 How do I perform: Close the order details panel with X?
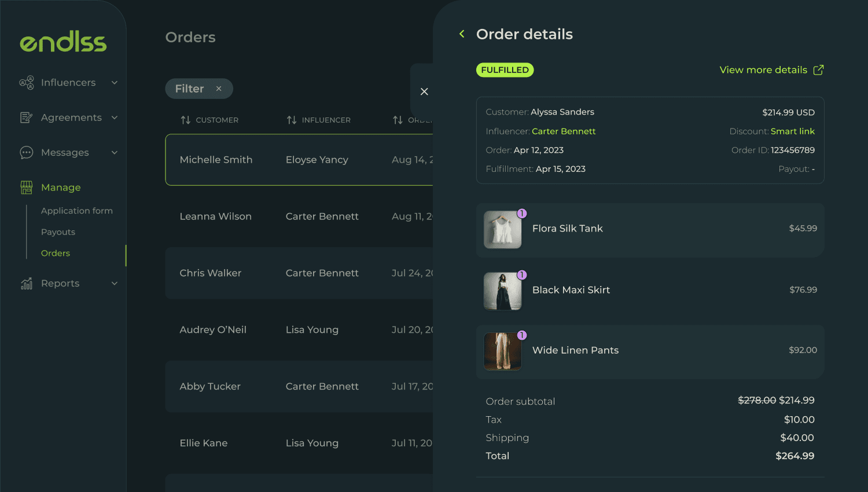[424, 91]
